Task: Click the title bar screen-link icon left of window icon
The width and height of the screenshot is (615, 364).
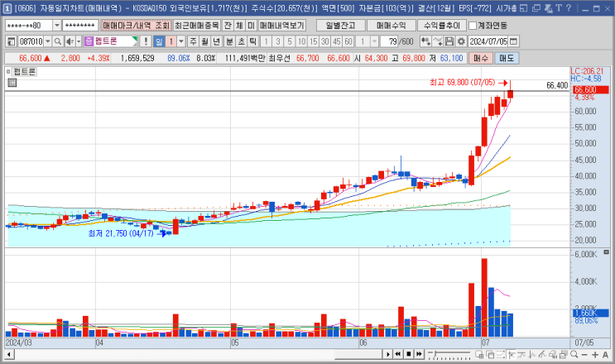Action: click(x=524, y=7)
